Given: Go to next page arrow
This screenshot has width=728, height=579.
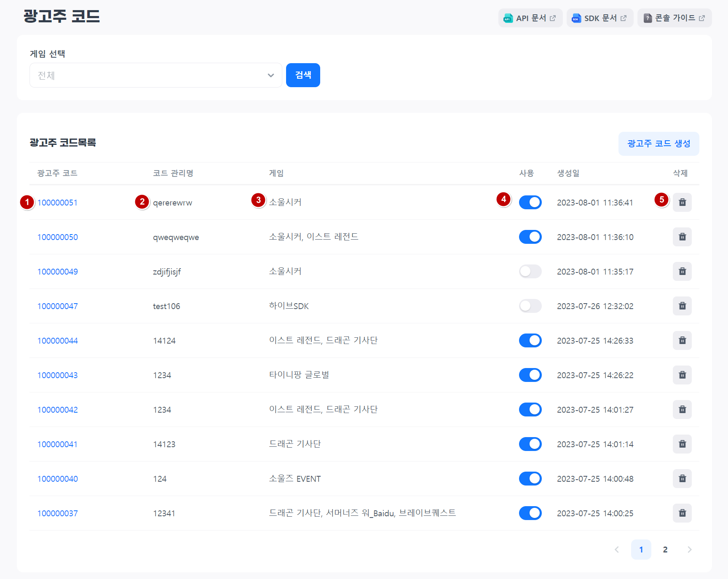Looking at the screenshot, I should click(689, 550).
